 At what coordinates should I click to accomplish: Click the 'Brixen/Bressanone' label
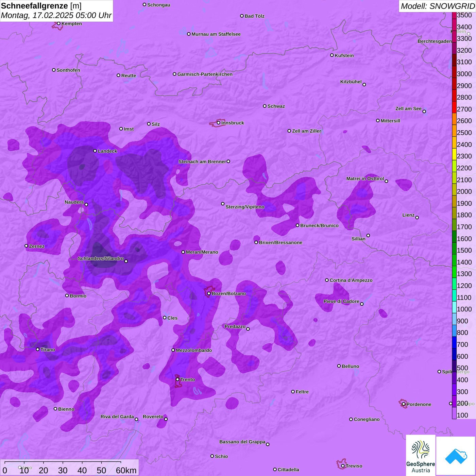pos(280,242)
